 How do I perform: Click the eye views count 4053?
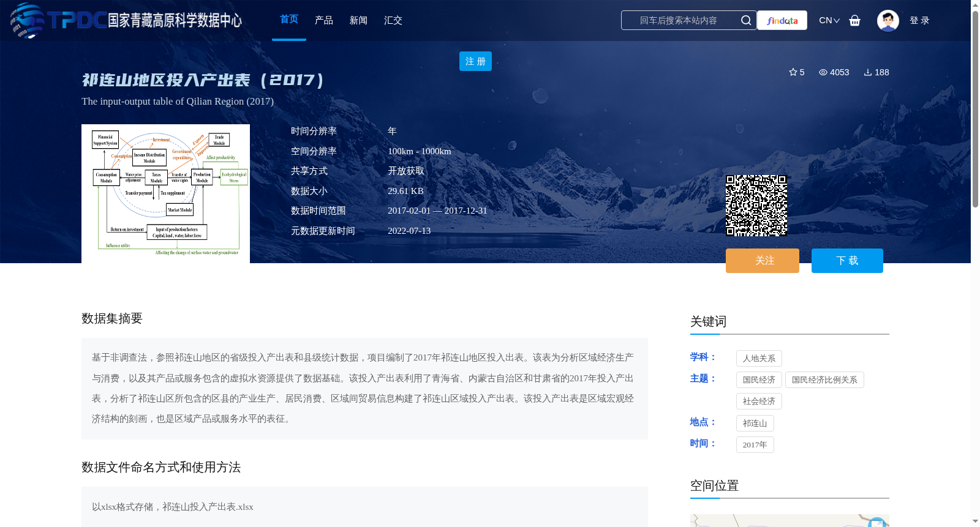click(x=834, y=72)
